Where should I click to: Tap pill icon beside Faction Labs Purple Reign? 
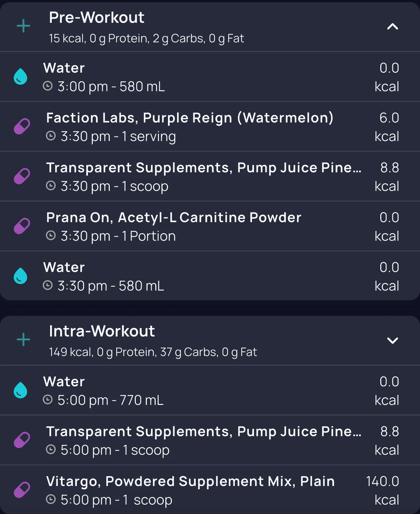[x=22, y=126]
